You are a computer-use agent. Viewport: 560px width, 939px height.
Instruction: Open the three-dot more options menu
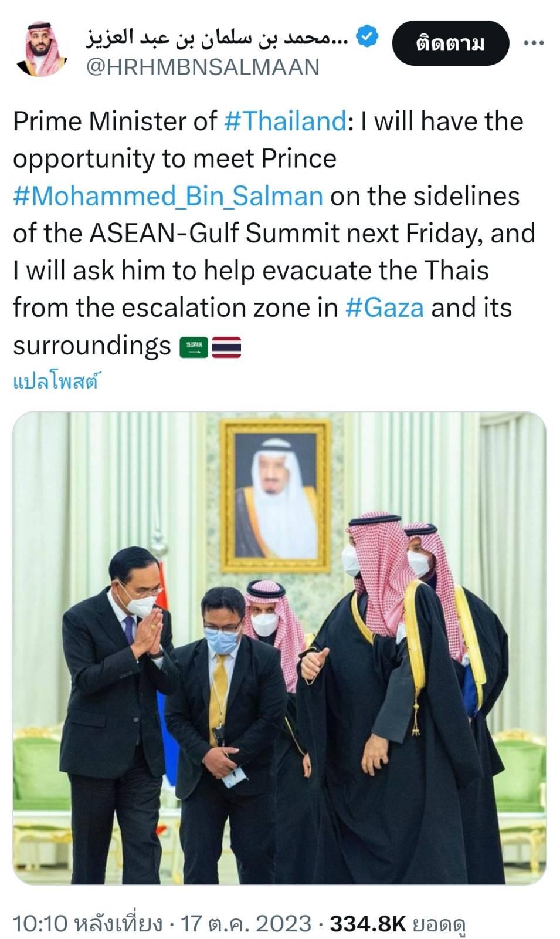533,43
